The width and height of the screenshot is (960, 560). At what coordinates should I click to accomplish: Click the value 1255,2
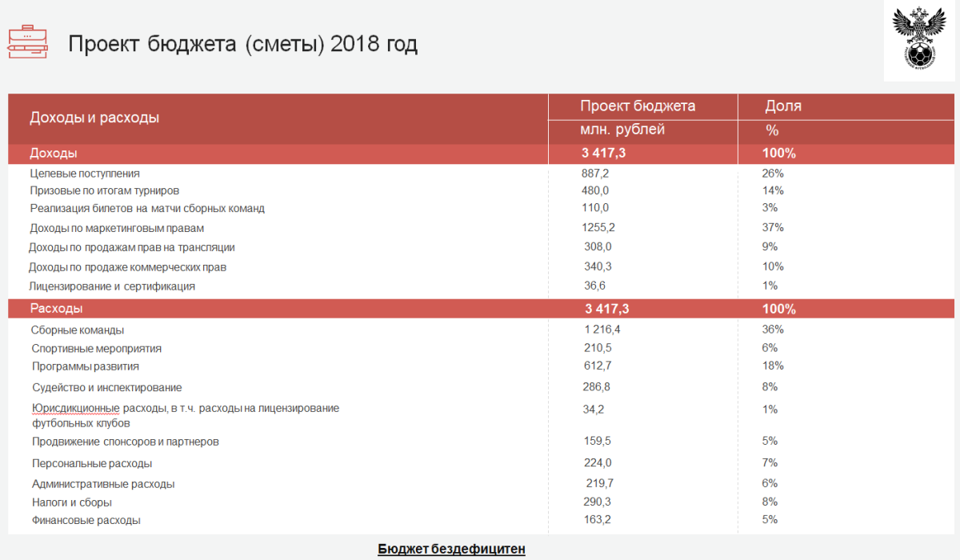(598, 227)
